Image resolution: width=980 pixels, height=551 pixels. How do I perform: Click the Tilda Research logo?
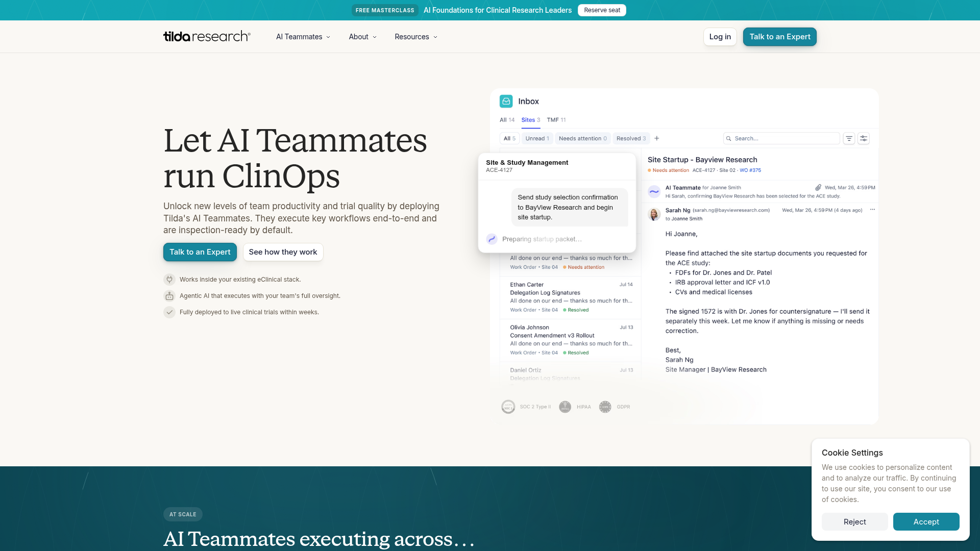tap(207, 36)
